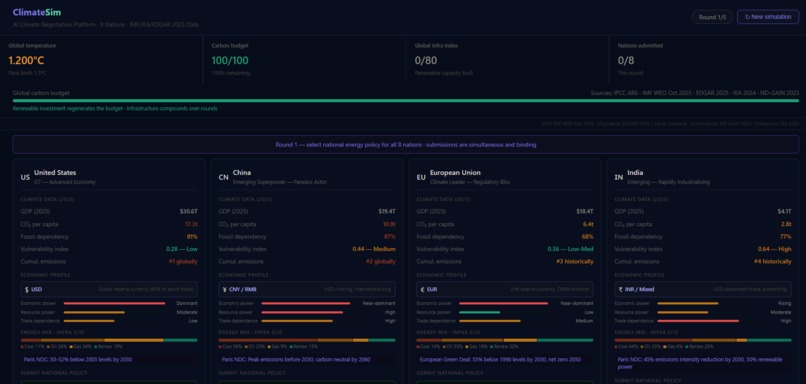Click the Global infra index value 0/80
Image resolution: width=806 pixels, height=384 pixels.
pyautogui.click(x=426, y=61)
